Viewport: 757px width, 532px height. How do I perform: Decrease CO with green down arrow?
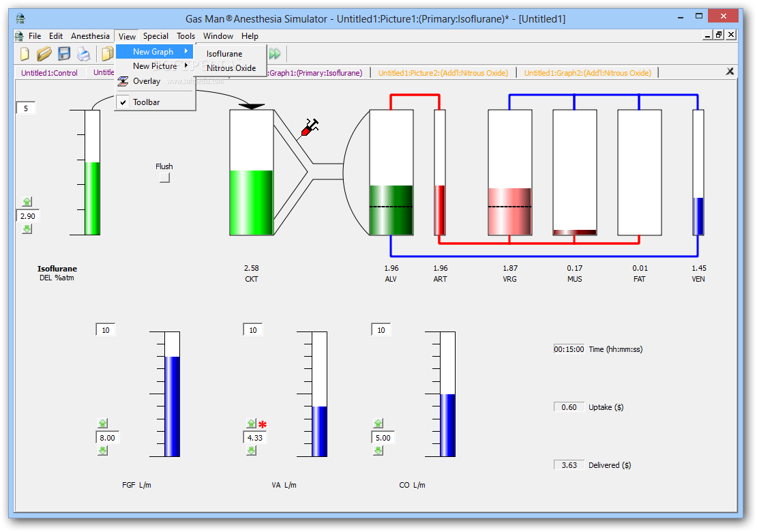pyautogui.click(x=378, y=450)
